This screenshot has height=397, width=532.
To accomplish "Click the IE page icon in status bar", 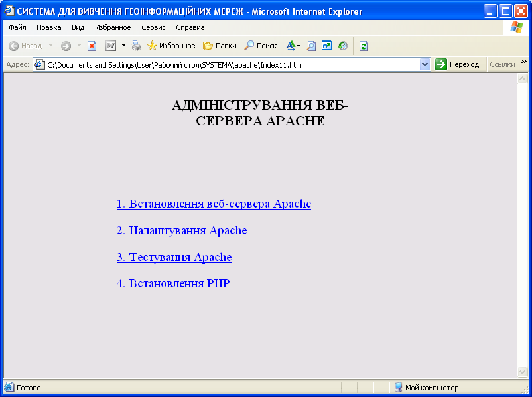I will [x=9, y=387].
